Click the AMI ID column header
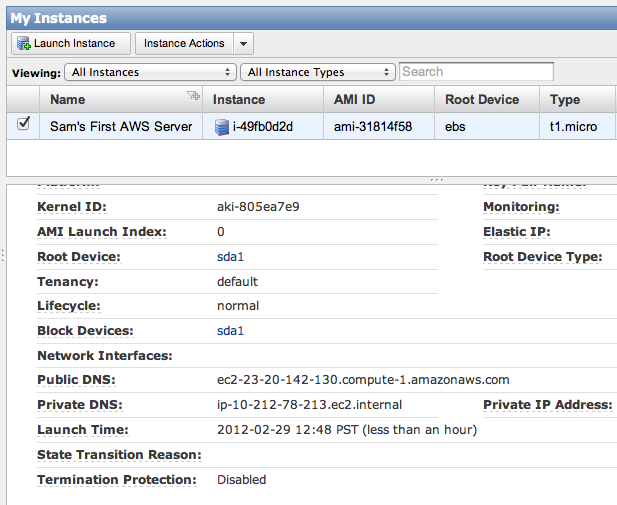The height and width of the screenshot is (505, 617). pyautogui.click(x=355, y=100)
